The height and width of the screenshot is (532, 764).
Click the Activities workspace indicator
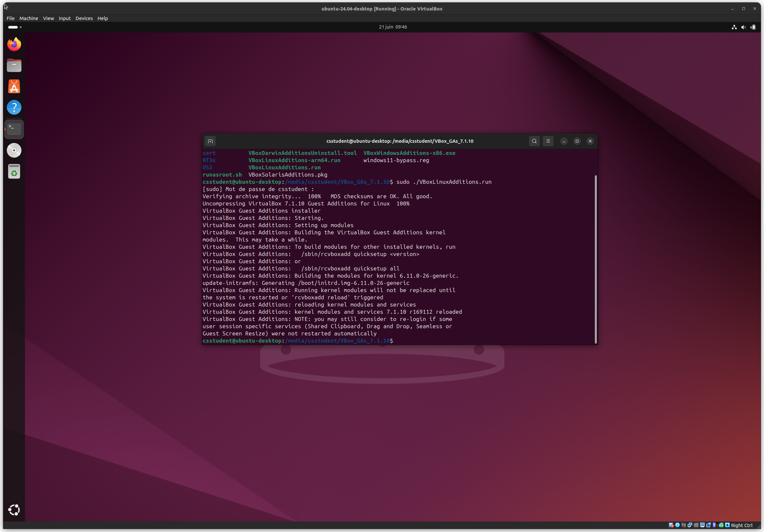[15, 27]
